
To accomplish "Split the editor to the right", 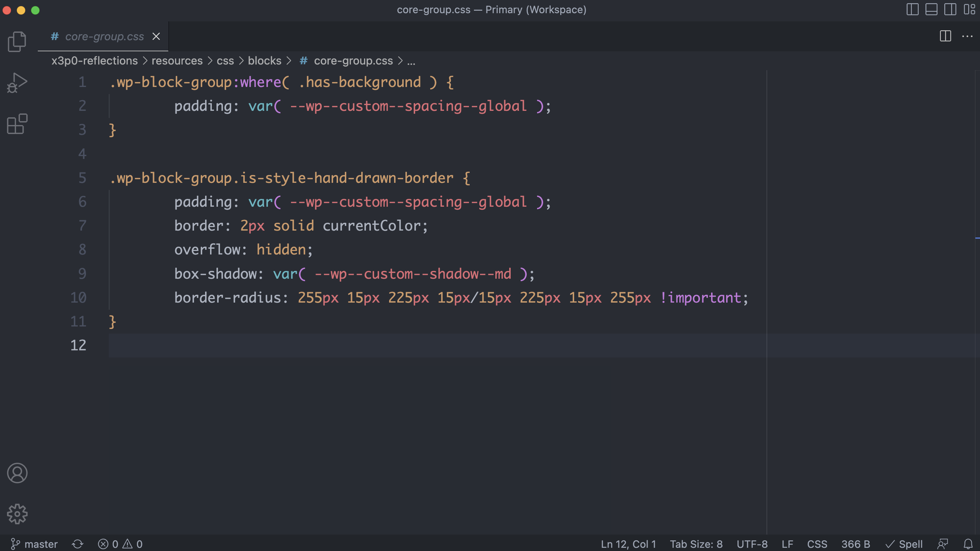I will pyautogui.click(x=945, y=36).
